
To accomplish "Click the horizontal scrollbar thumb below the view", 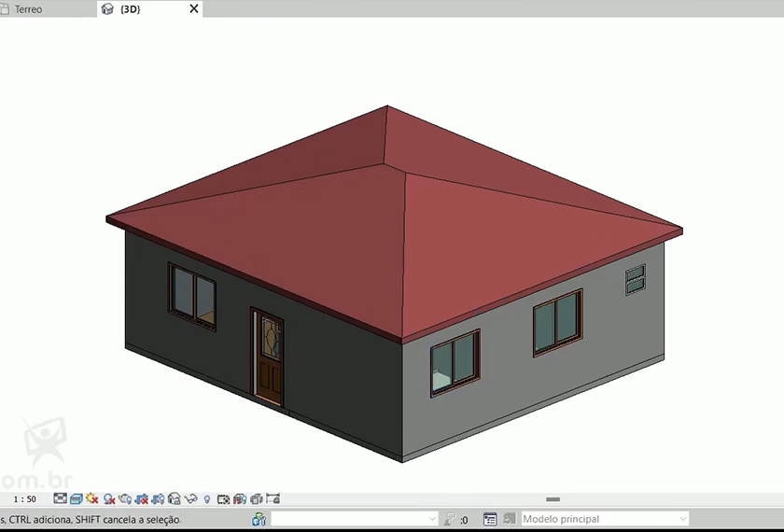I will [x=553, y=499].
